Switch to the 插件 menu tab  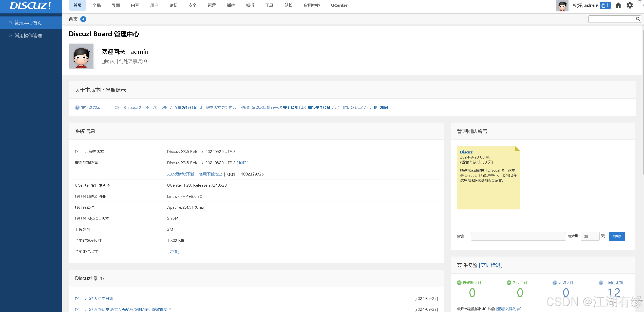[x=231, y=5]
